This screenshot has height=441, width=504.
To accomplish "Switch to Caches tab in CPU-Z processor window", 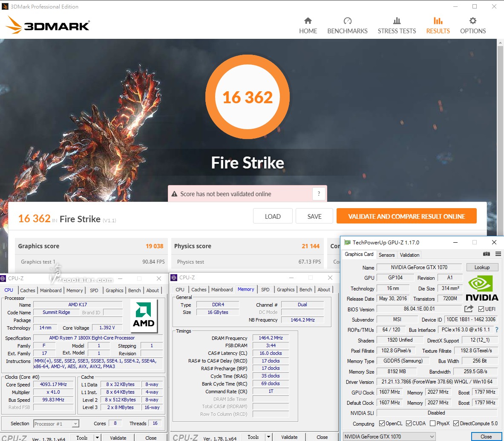I will (28, 290).
